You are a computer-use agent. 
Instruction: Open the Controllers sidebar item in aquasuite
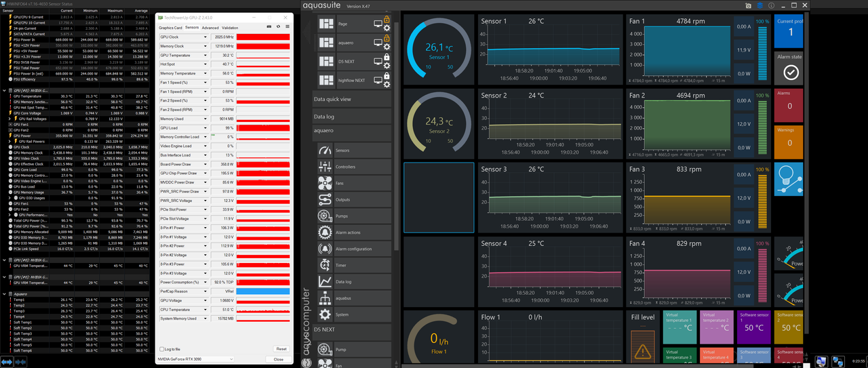click(354, 167)
